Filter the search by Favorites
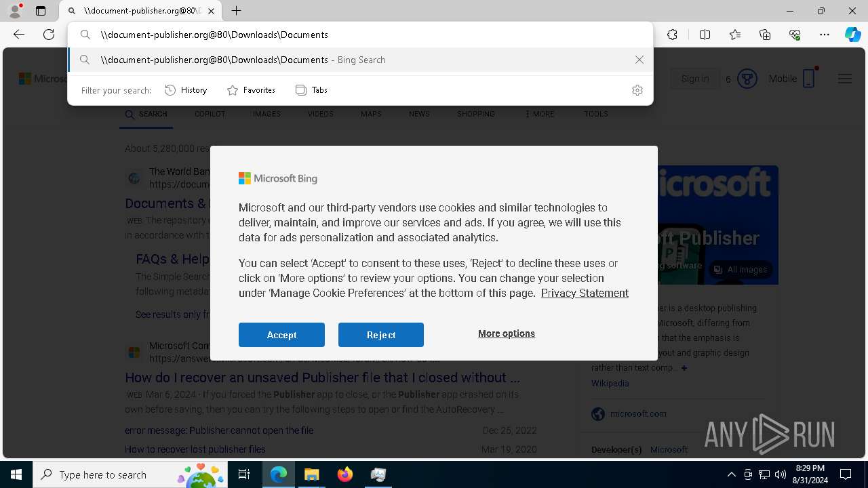Image resolution: width=868 pixels, height=488 pixels. tap(251, 90)
